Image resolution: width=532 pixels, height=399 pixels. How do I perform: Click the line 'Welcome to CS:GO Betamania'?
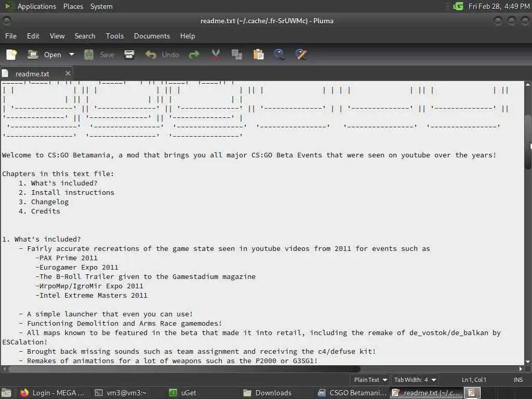pyautogui.click(x=249, y=155)
